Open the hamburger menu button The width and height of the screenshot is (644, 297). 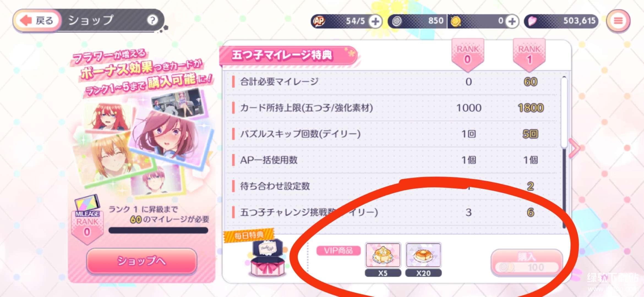(x=618, y=21)
